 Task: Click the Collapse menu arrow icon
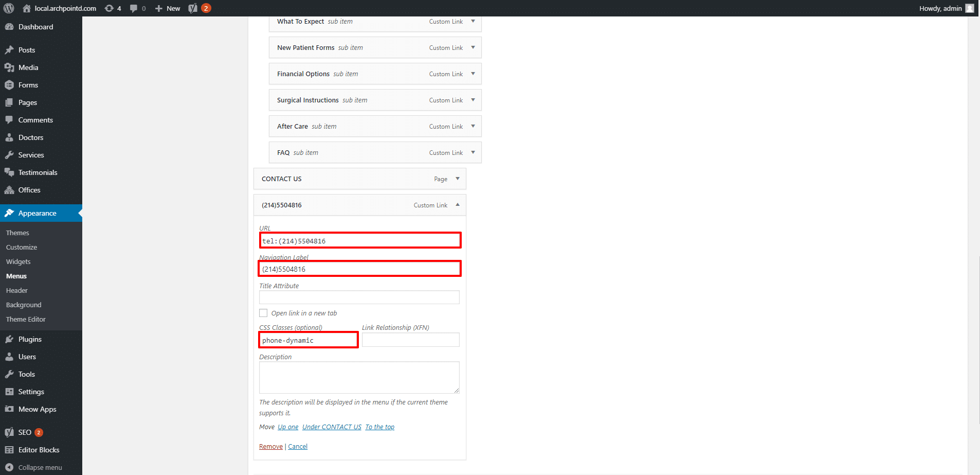click(9, 467)
